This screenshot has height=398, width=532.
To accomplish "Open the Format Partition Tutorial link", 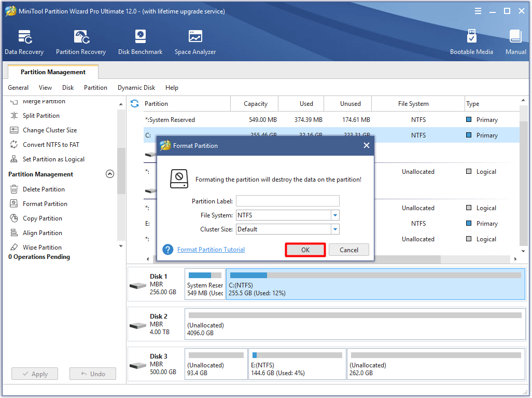I will click(x=211, y=250).
